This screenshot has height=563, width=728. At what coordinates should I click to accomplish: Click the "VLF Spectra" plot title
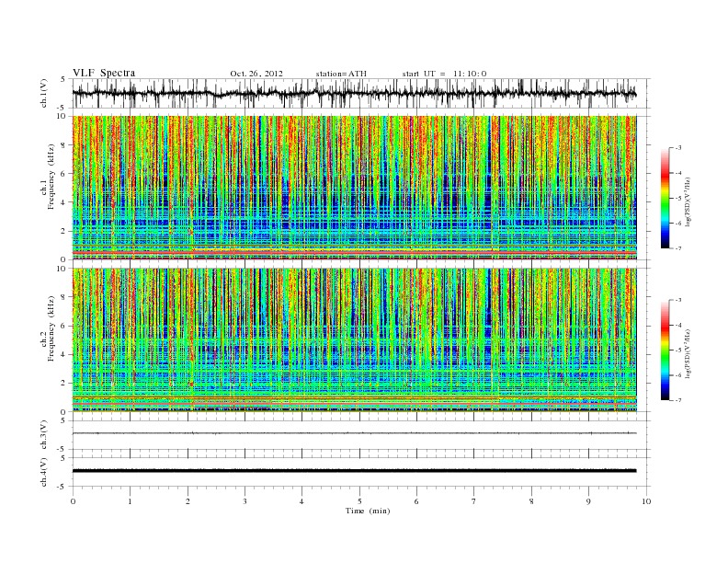104,73
